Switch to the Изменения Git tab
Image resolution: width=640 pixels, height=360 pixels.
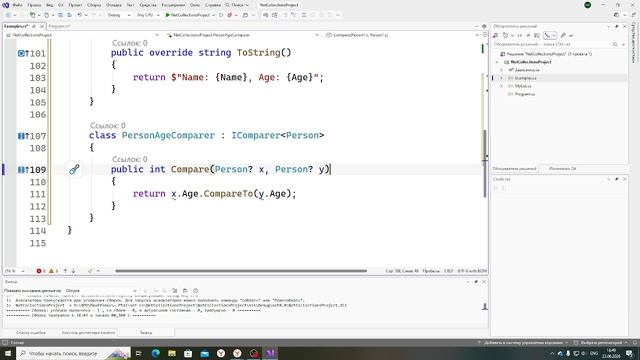point(562,169)
